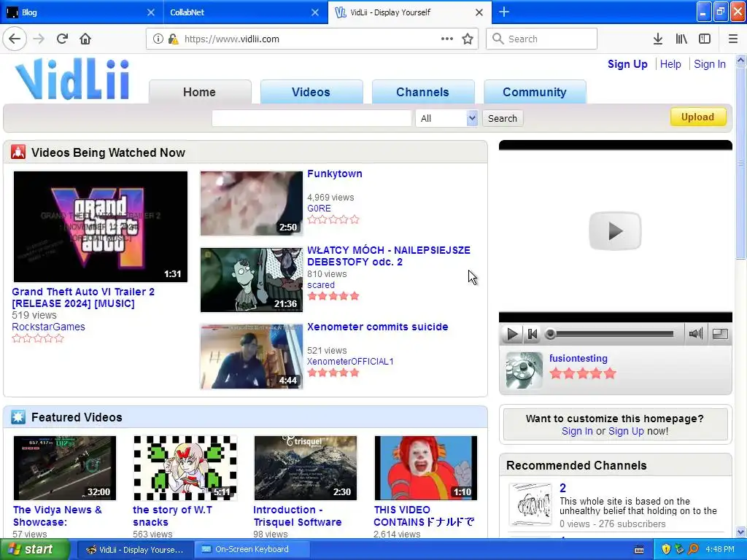Image resolution: width=747 pixels, height=560 pixels.
Task: Open the Channels navigation tab
Action: [422, 92]
